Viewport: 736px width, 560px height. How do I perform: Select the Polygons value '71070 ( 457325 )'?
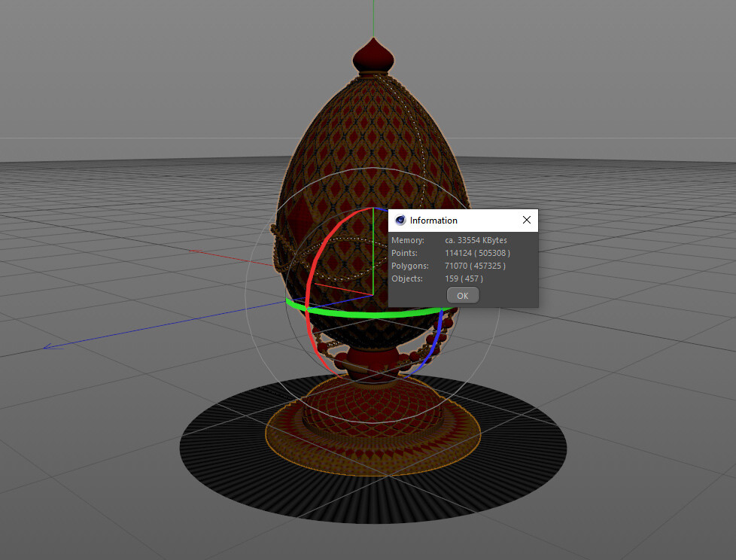point(475,266)
